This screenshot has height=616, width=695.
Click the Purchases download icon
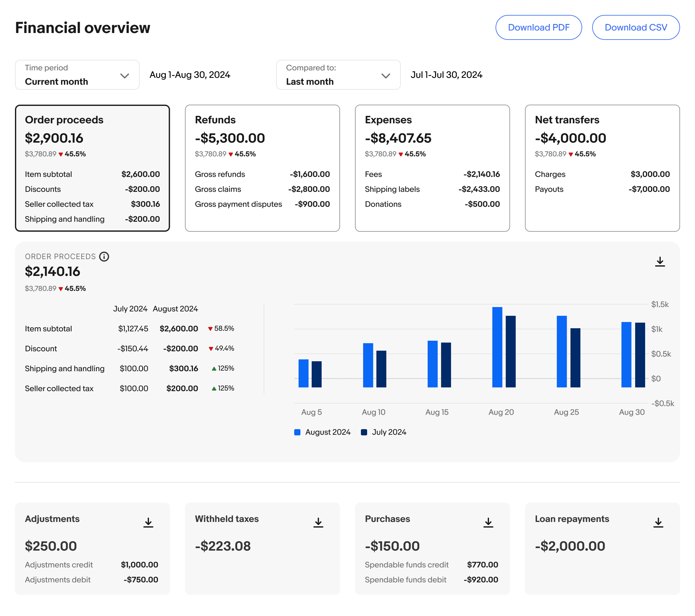point(488,522)
